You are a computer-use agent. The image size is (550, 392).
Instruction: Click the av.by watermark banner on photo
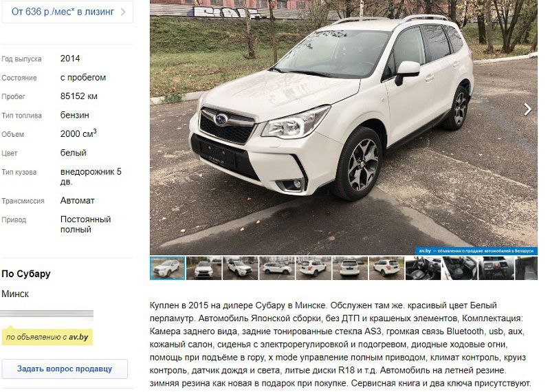[x=476, y=251]
